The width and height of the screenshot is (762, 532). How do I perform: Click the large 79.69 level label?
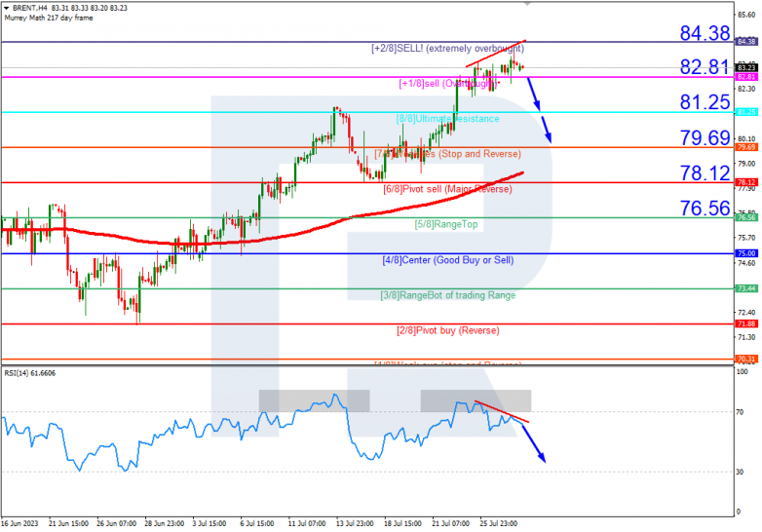coord(705,137)
